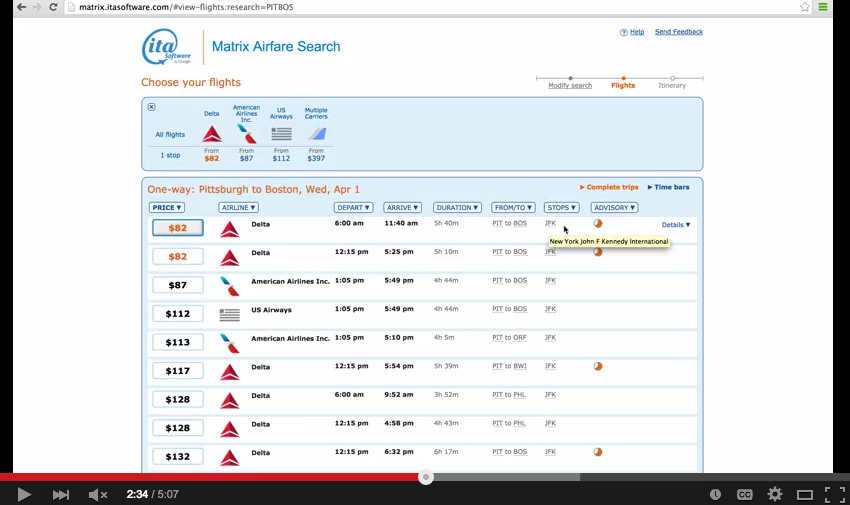The height and width of the screenshot is (505, 850).
Task: Click the ORF destination code in $113 row
Action: click(520, 338)
